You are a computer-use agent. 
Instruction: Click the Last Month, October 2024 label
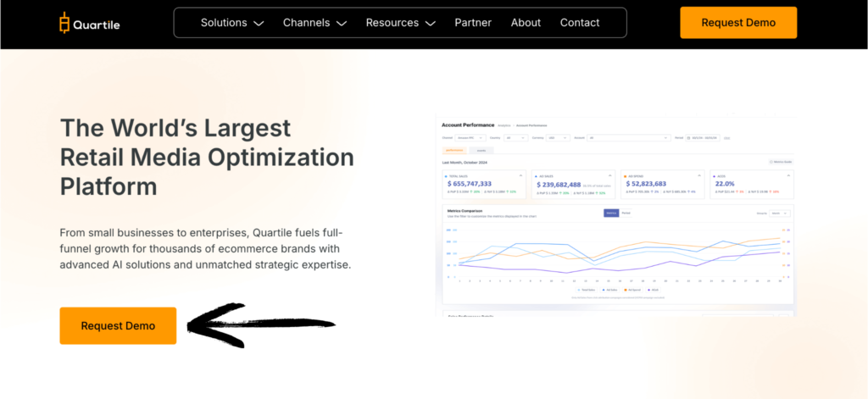coord(465,163)
